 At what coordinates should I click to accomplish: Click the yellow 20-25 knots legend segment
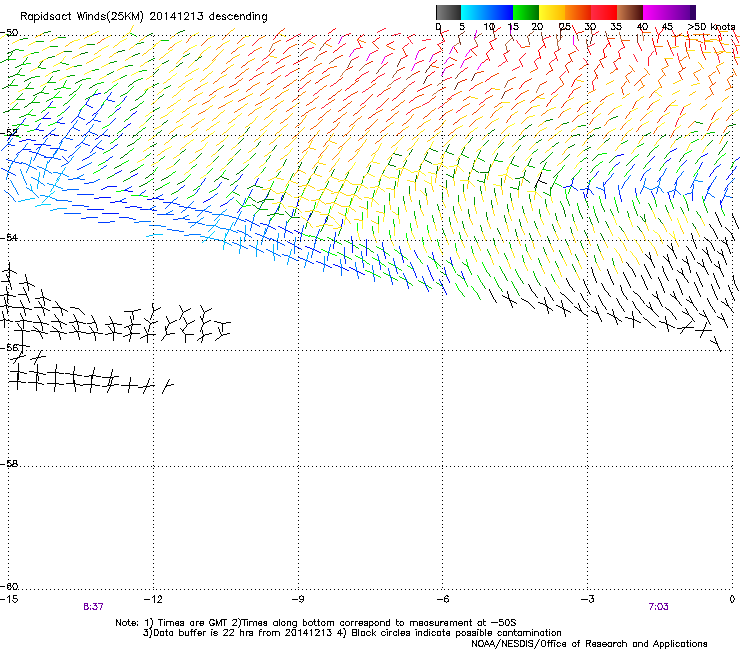(x=552, y=12)
